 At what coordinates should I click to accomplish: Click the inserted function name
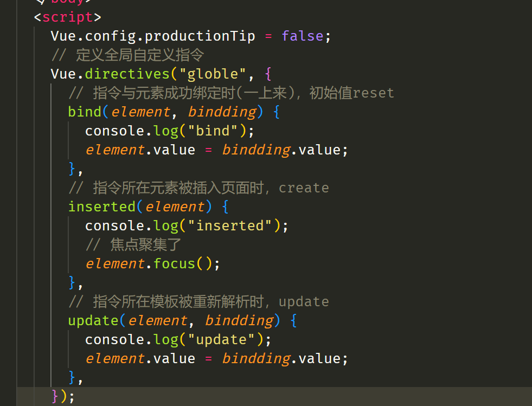(102, 207)
